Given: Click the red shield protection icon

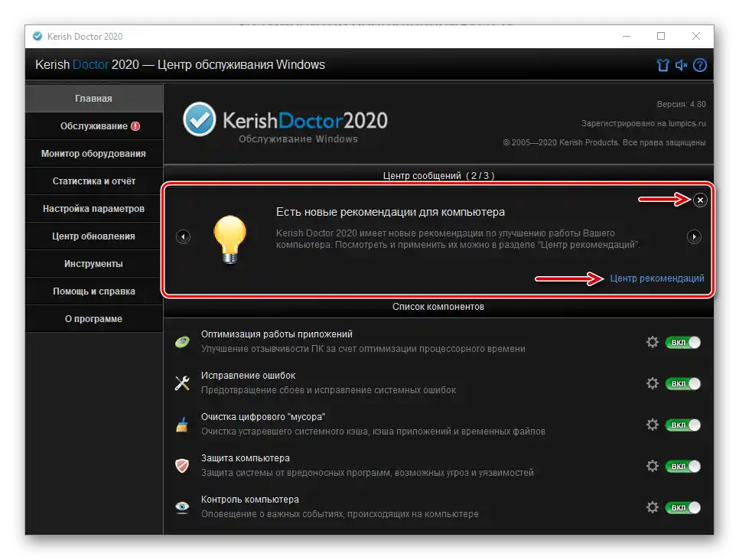Looking at the screenshot, I should [182, 466].
